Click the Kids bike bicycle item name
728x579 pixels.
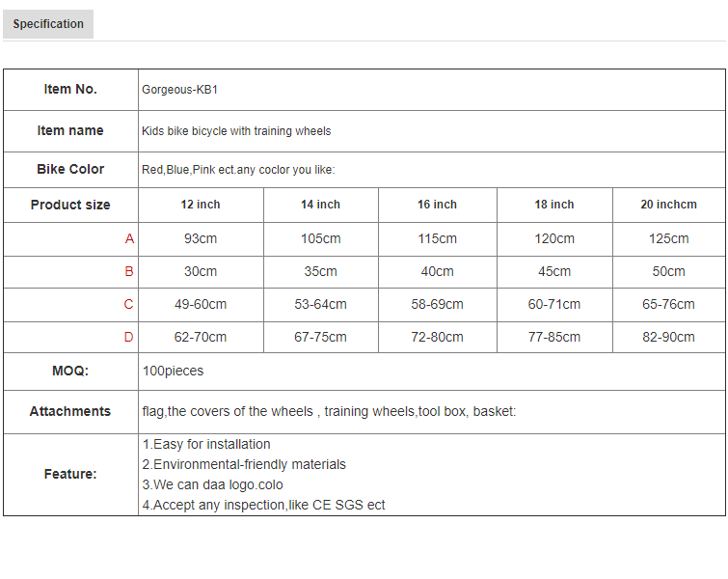236,131
